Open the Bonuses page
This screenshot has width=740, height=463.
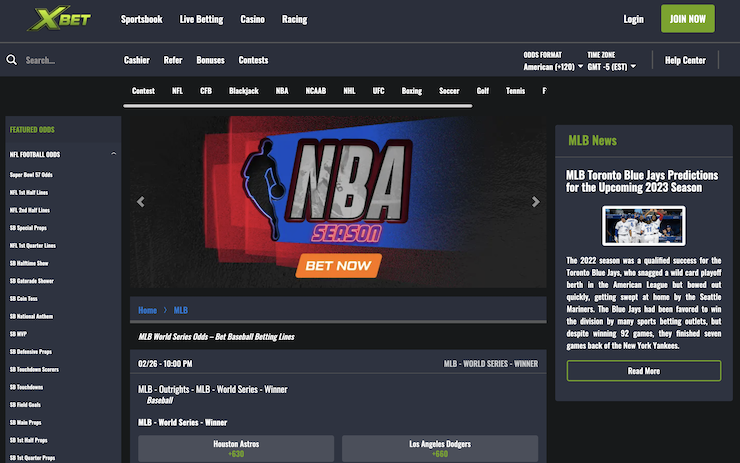pos(210,60)
